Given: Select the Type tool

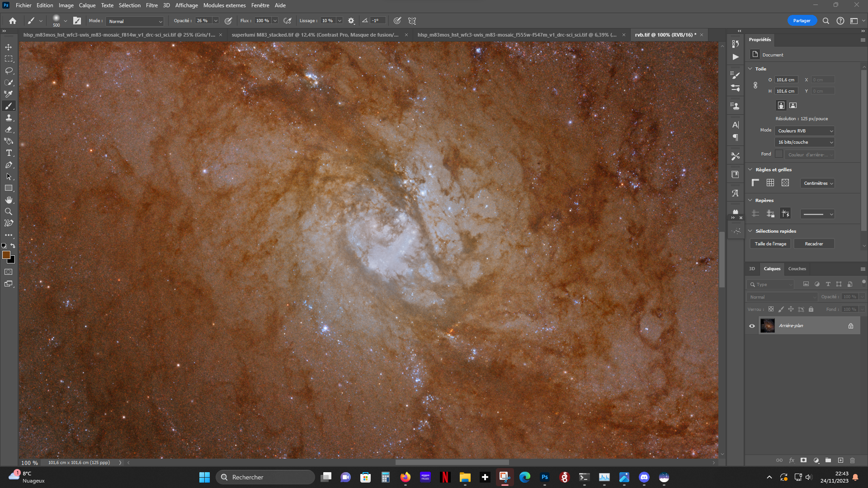Looking at the screenshot, I should [9, 153].
